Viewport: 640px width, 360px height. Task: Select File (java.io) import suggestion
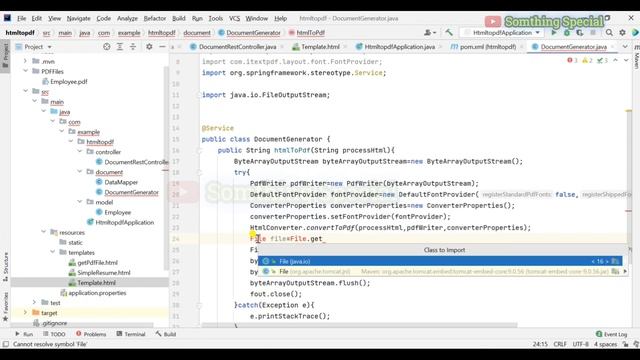point(440,261)
